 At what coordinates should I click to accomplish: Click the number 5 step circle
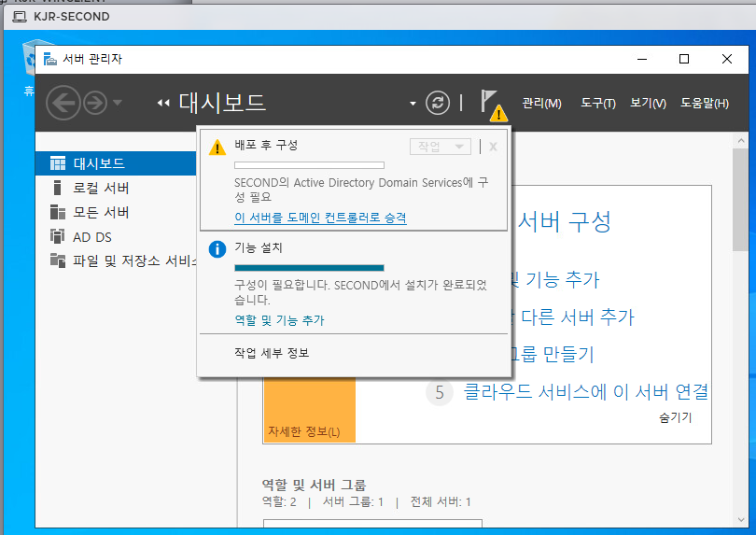tap(440, 392)
